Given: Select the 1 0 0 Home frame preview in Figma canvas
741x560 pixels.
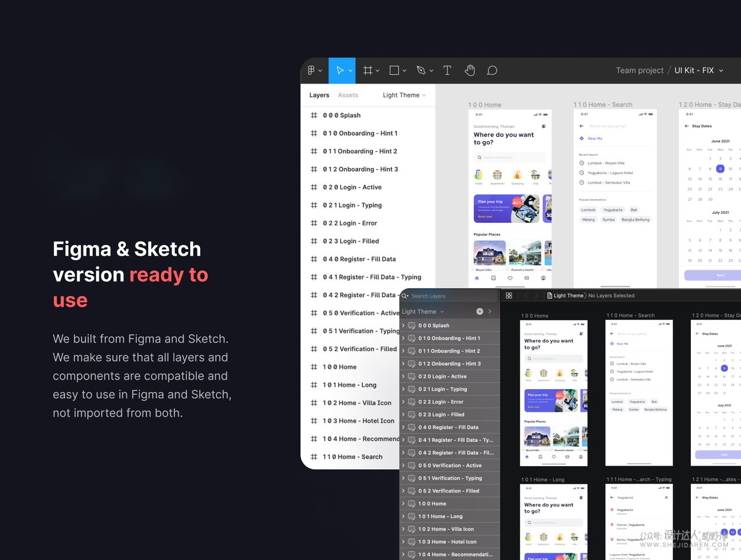Looking at the screenshot, I should 510,198.
